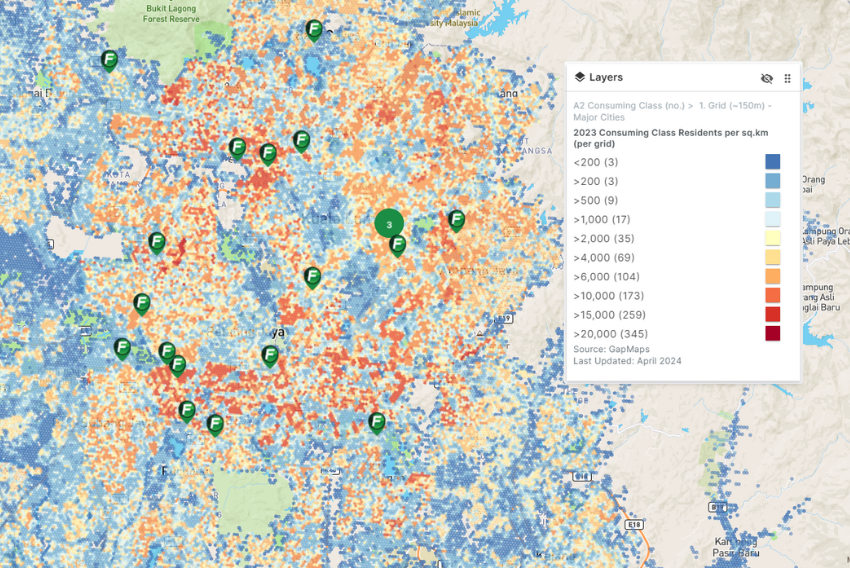Viewport: 850px width, 568px height.
Task: Click the Layers panel title
Action: (606, 78)
